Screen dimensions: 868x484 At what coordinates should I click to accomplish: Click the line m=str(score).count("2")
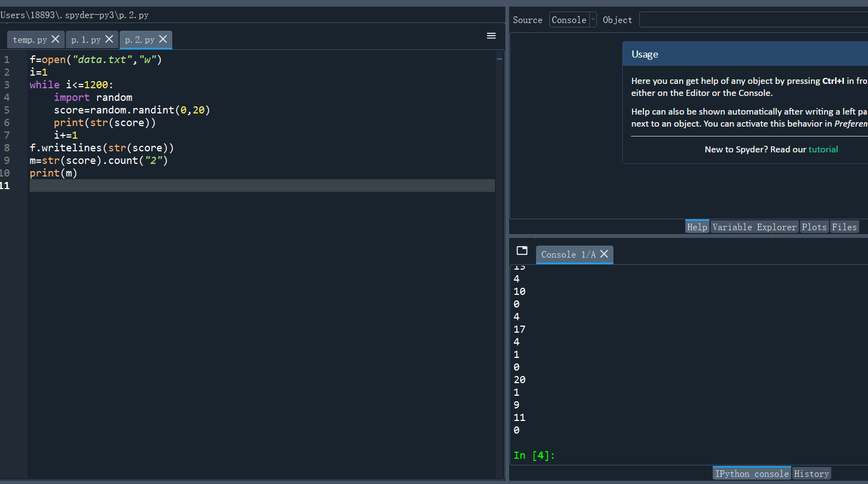point(99,161)
